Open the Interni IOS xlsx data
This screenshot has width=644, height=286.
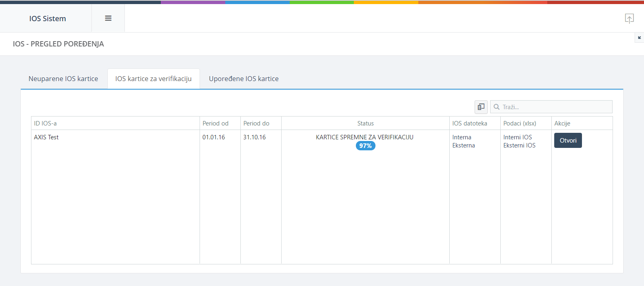[517, 137]
